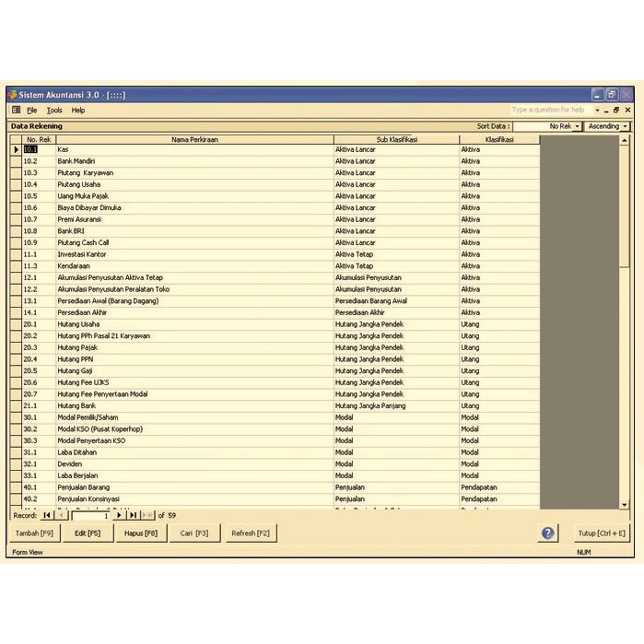Select the Bank Mandiri cell

click(x=194, y=161)
